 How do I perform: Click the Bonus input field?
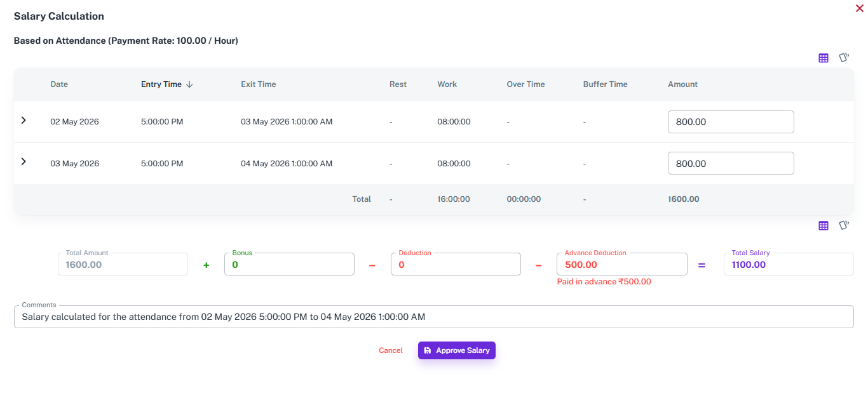tap(289, 264)
